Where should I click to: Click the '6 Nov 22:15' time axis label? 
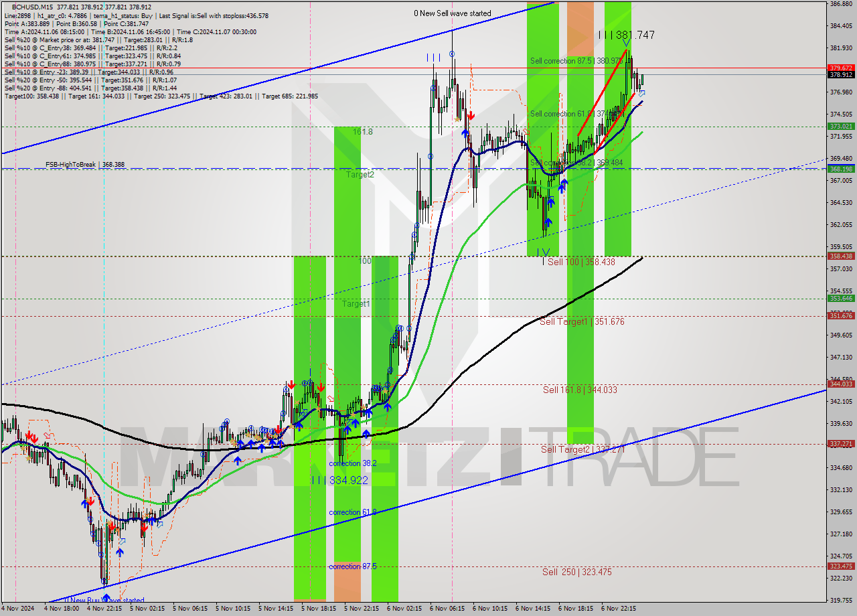pyautogui.click(x=618, y=609)
